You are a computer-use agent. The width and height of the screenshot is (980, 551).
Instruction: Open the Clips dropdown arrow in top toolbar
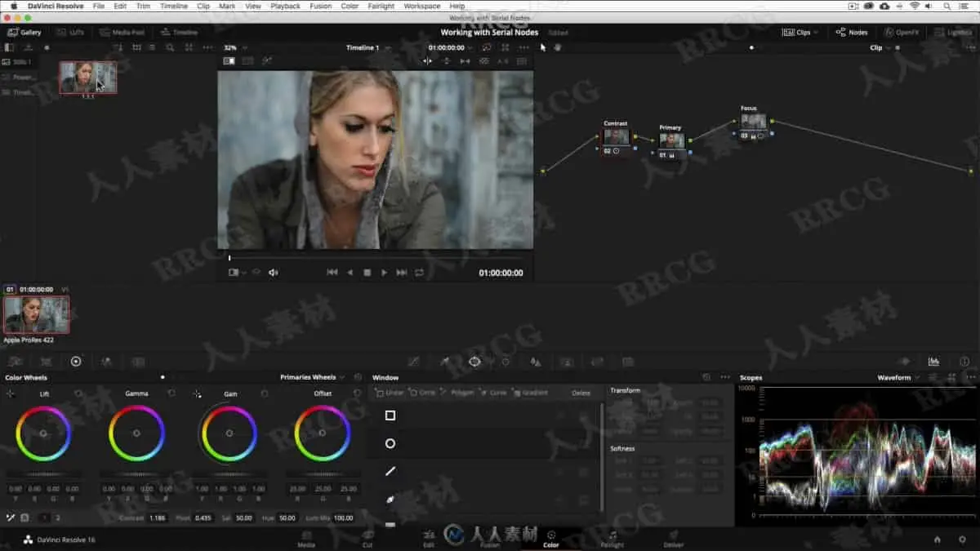(x=817, y=33)
